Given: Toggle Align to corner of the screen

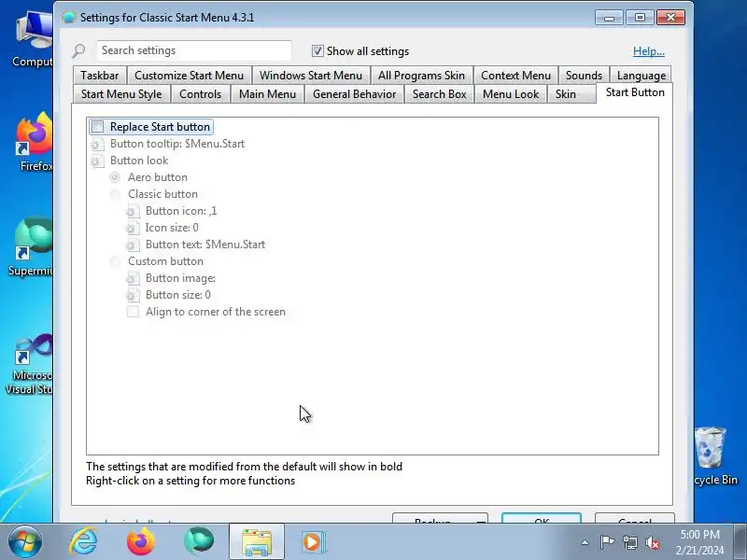Looking at the screenshot, I should pos(133,312).
